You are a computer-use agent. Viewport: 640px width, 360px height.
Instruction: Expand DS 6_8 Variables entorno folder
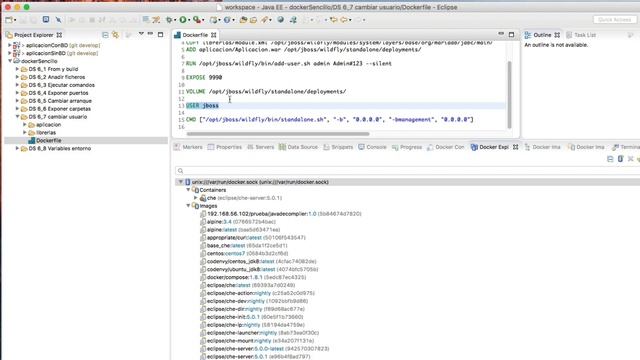coord(17,149)
